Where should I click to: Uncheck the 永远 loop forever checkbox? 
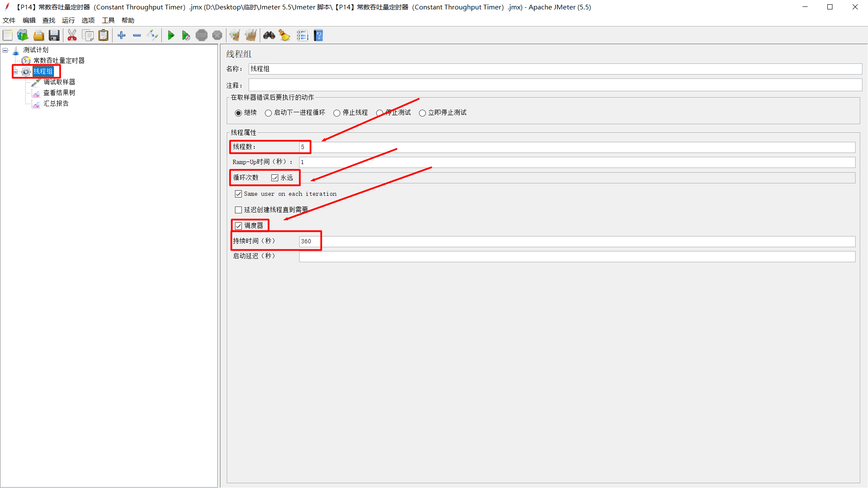pos(275,178)
